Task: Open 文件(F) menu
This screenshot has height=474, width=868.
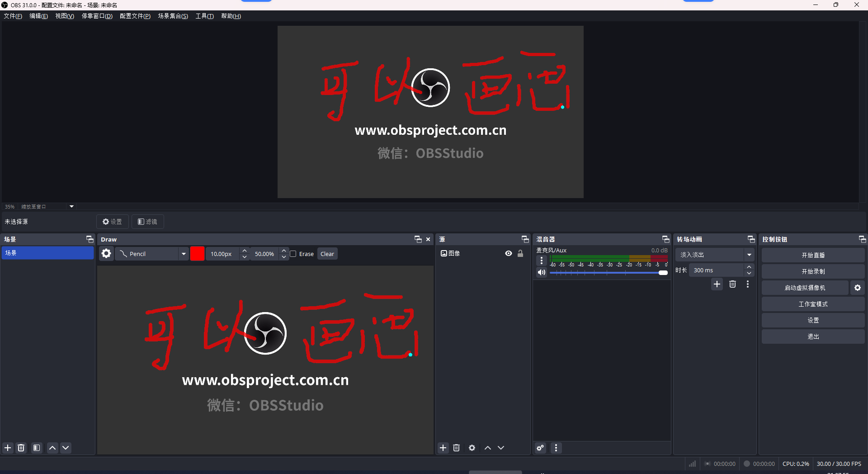Action: (x=13, y=16)
